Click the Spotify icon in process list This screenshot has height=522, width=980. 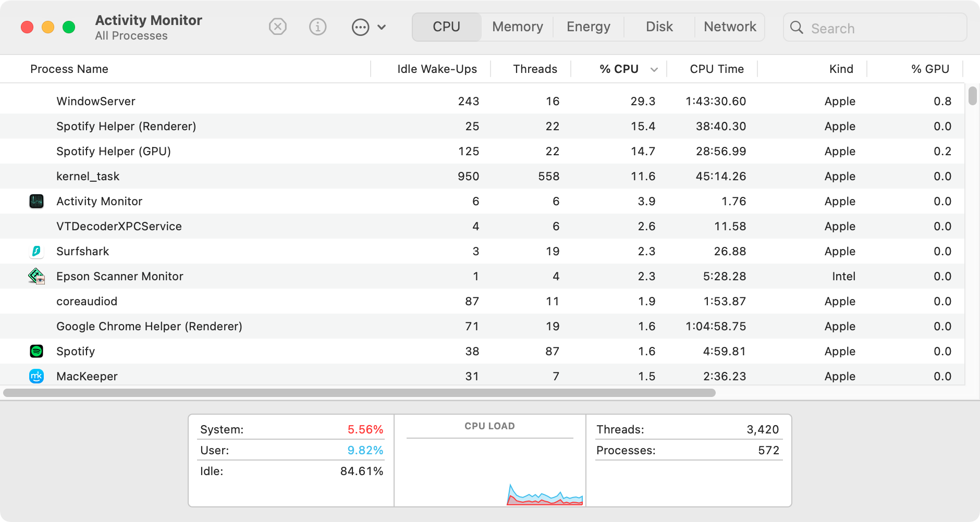coord(36,351)
